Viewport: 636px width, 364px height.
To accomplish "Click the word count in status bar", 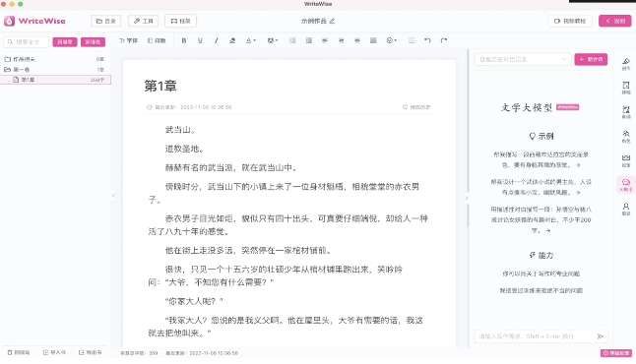I will pos(139,353).
